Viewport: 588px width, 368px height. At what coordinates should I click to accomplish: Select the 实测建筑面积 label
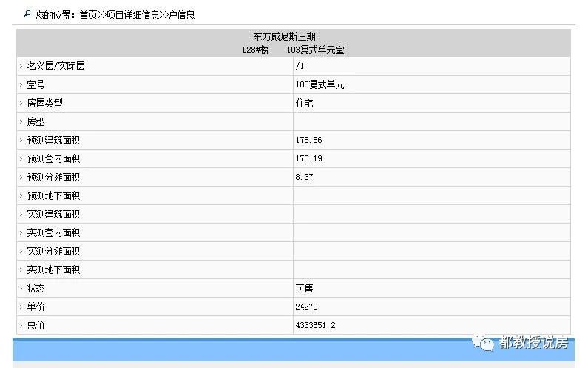pyautogui.click(x=53, y=215)
